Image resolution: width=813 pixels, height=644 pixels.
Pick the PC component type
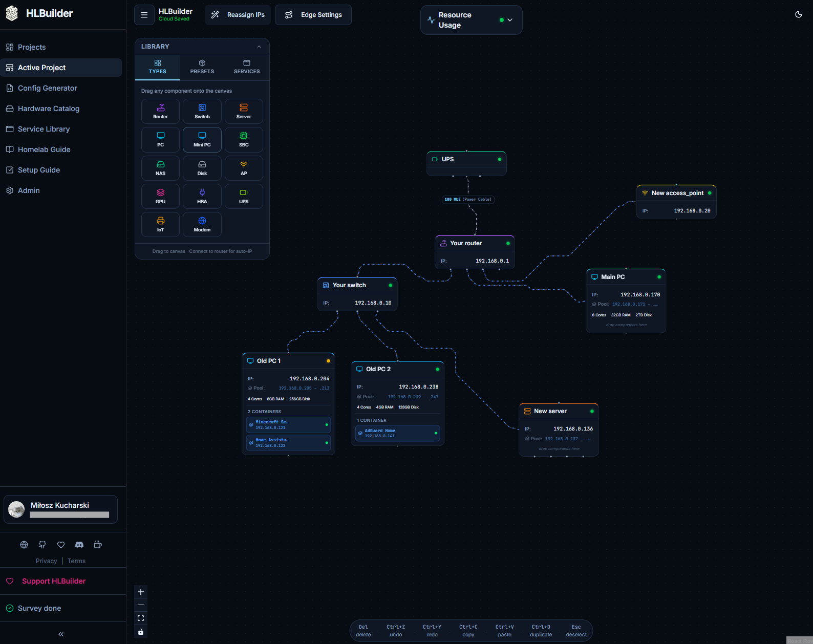(160, 140)
